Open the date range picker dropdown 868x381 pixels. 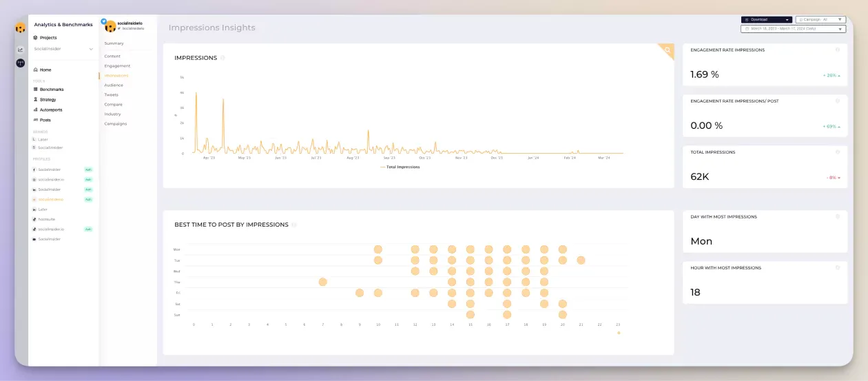[794, 29]
